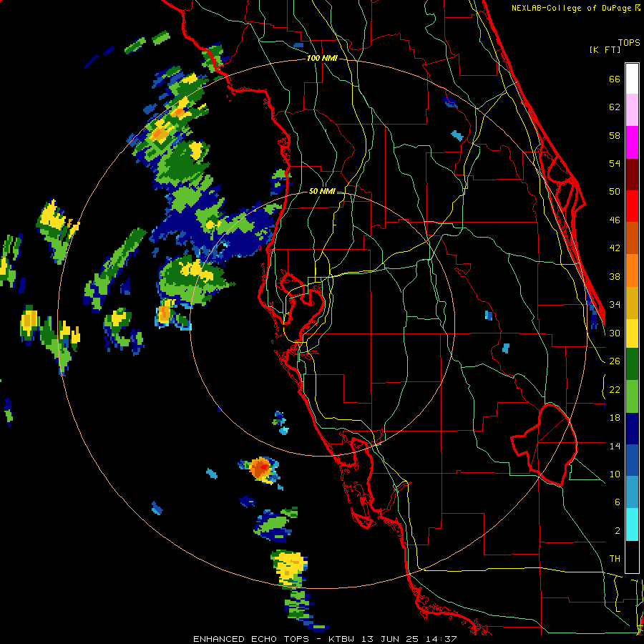644x644 pixels.
Task: Click the legend value 26
Action: click(615, 361)
